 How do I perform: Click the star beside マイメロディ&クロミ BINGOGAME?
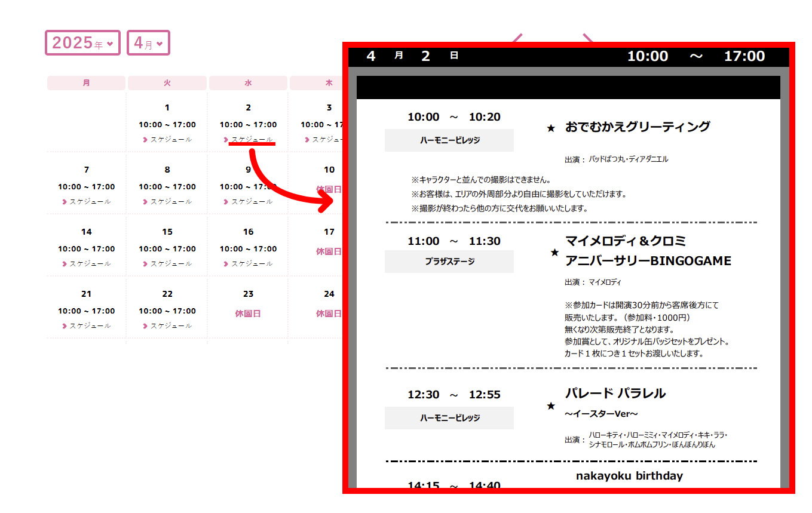click(554, 252)
